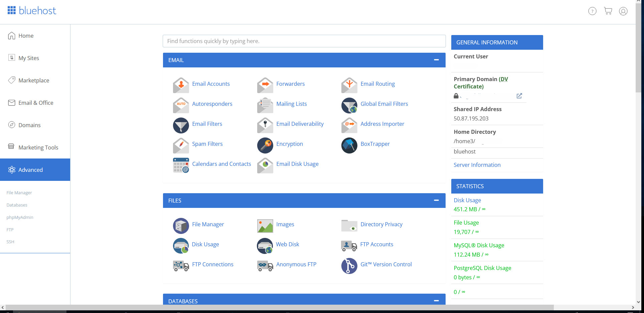Collapse the EMAIL section
The width and height of the screenshot is (644, 313).
(436, 60)
